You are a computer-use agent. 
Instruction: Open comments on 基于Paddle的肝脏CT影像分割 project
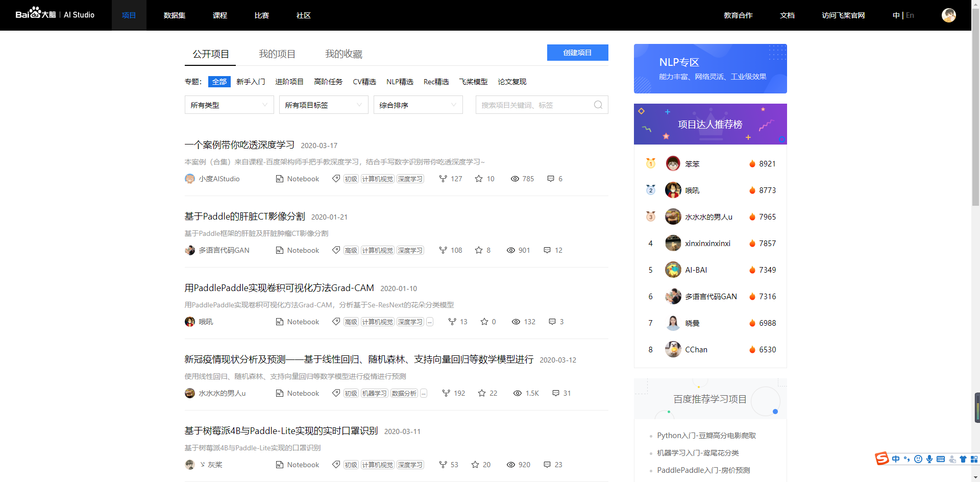point(548,250)
